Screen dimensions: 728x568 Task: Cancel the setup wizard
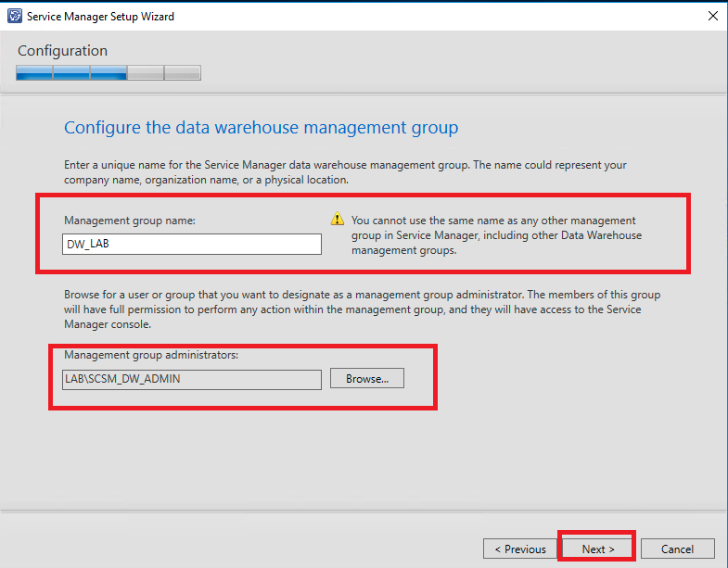677,549
